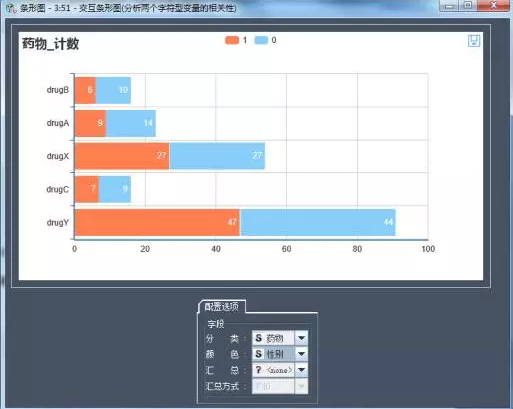Click the blue drugY bar segment 44
Image resolution: width=513 pixels, height=409 pixels.
tap(318, 222)
